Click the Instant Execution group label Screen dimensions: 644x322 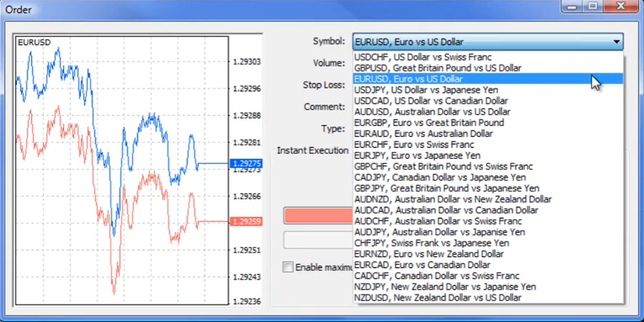point(313,150)
